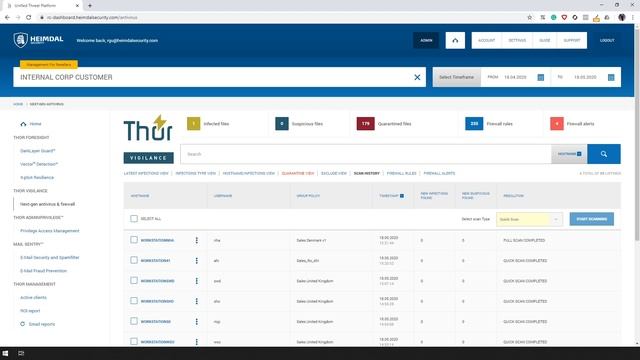Open row actions for user ahi row
The image size is (640, 360).
tap(197, 260)
